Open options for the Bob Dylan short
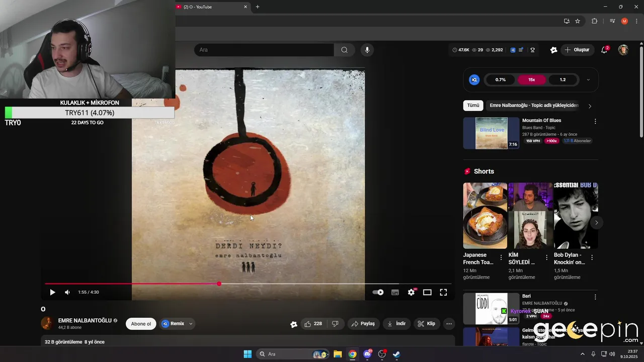This screenshot has width=644, height=362. pos(592,257)
